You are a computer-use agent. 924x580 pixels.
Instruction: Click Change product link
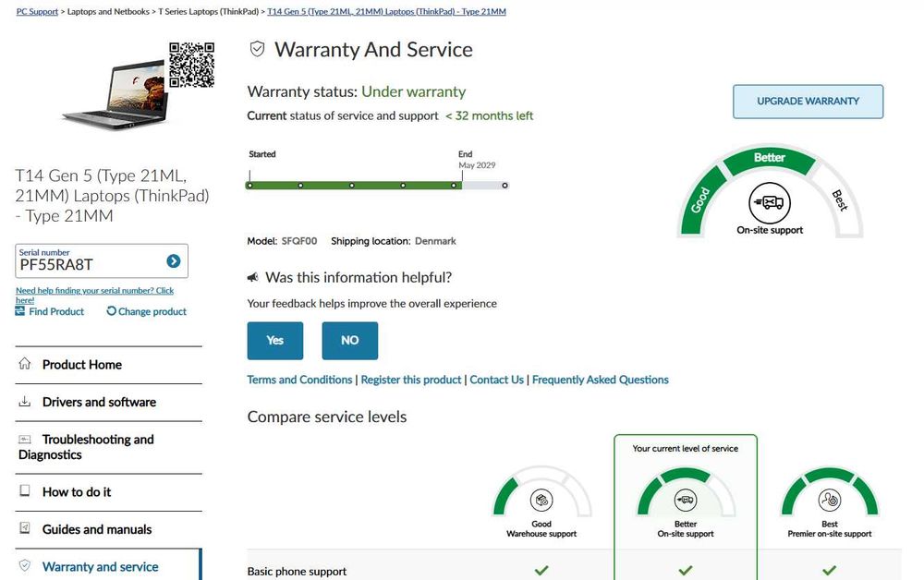(152, 311)
